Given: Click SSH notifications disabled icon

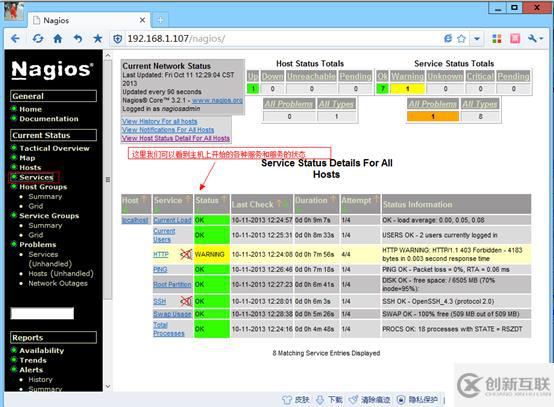Looking at the screenshot, I should click(x=186, y=301).
